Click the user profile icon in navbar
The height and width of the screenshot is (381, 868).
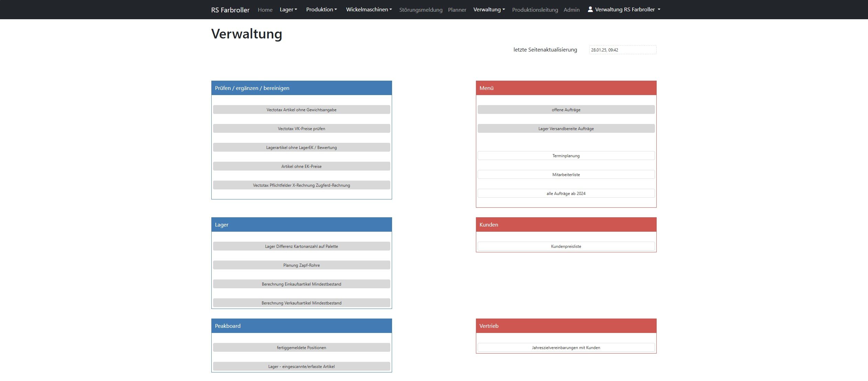(590, 9)
